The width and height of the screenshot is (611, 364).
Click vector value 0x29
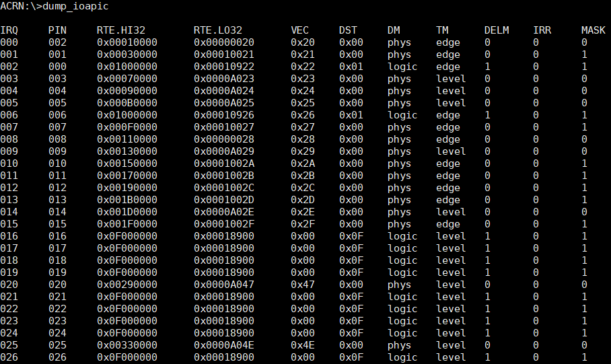pos(303,151)
